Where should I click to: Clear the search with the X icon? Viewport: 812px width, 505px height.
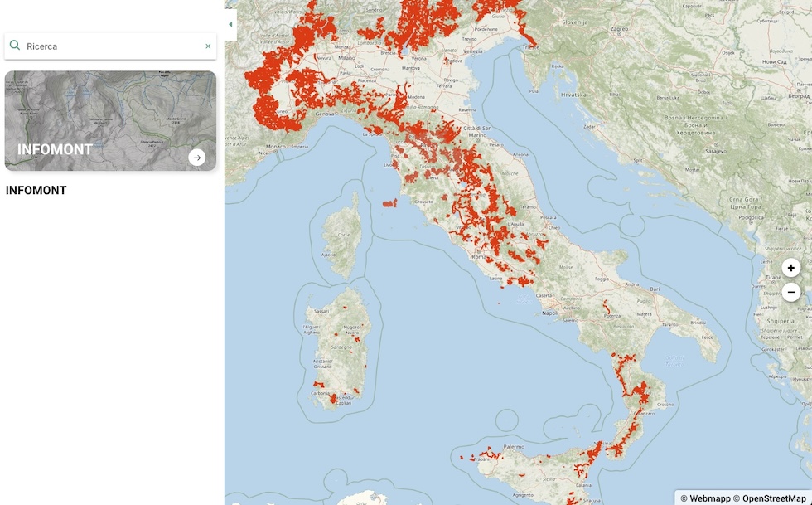tap(208, 46)
